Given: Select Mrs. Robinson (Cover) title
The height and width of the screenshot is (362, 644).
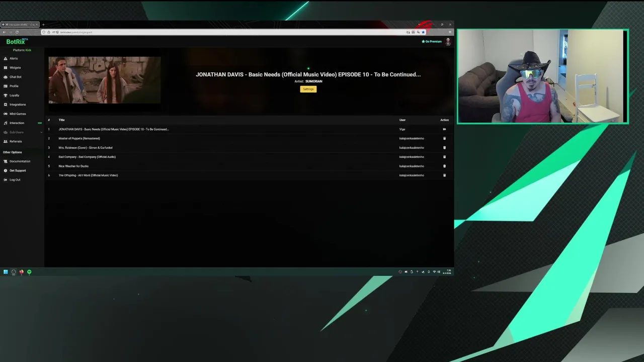Looking at the screenshot, I should click(x=86, y=147).
